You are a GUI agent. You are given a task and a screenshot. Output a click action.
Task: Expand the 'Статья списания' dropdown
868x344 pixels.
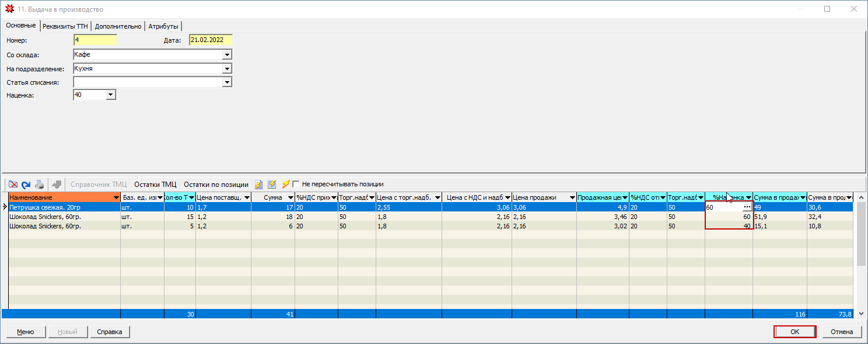click(227, 83)
